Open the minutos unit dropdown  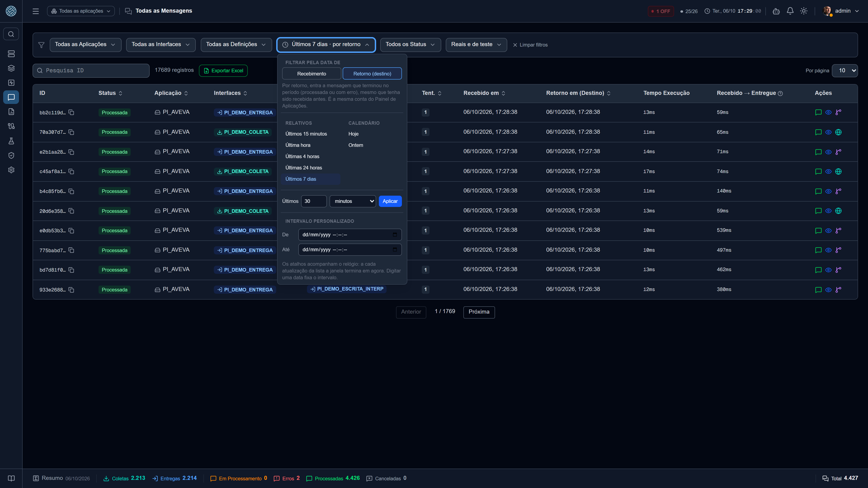352,201
